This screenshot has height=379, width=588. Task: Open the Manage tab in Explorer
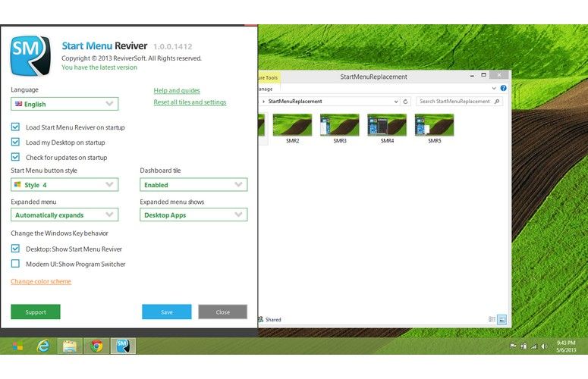point(266,89)
